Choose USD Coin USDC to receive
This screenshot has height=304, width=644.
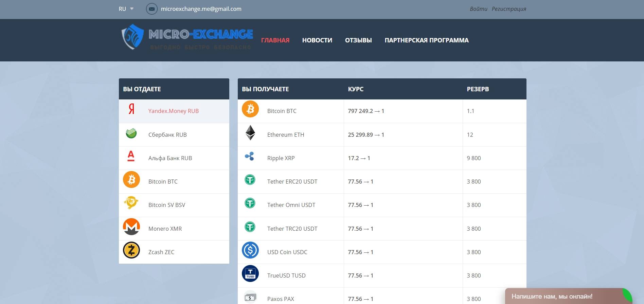287,252
